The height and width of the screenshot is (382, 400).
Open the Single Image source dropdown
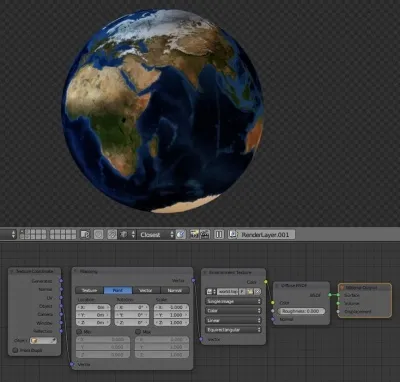[233, 301]
